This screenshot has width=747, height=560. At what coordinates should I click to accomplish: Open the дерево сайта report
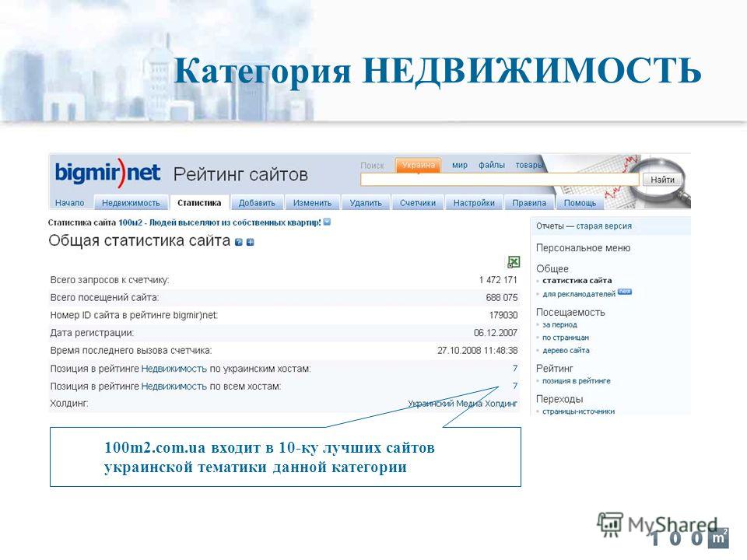pos(566,351)
